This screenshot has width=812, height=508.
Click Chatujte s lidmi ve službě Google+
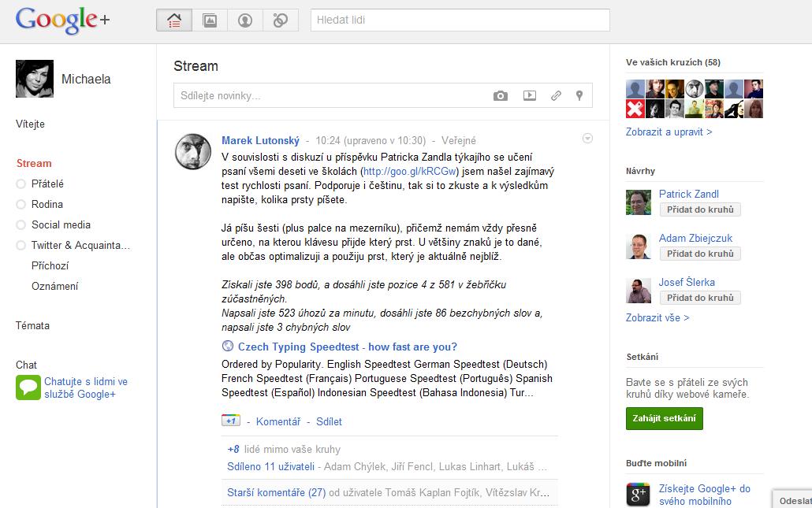coord(86,387)
